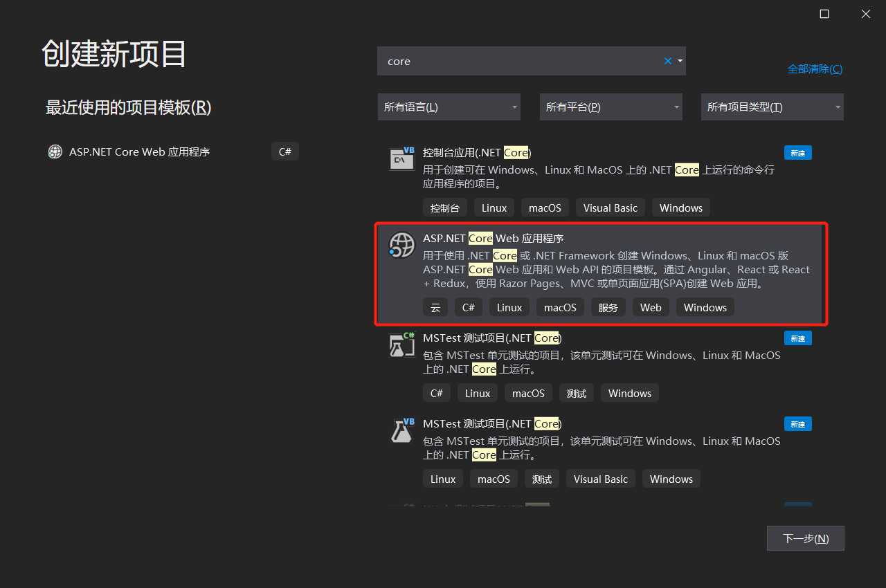Viewport: 886px width, 588px height.
Task: Open the 所有平台 platform filter dropdown
Action: click(611, 107)
